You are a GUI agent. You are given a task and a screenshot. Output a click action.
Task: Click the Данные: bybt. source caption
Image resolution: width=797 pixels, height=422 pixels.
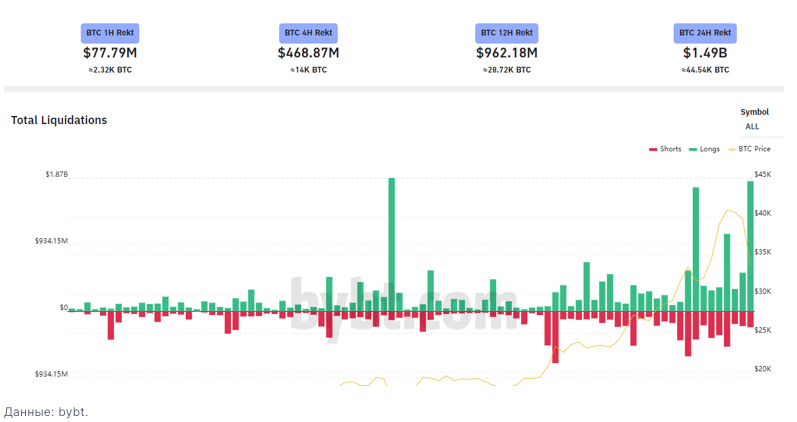pos(46,411)
